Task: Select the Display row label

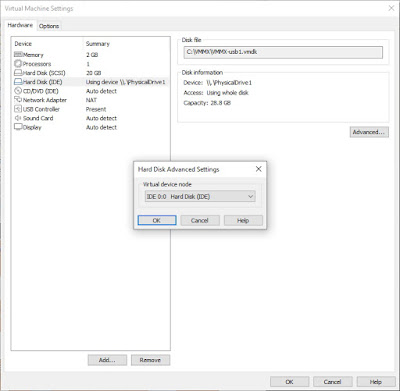Action: [x=32, y=127]
